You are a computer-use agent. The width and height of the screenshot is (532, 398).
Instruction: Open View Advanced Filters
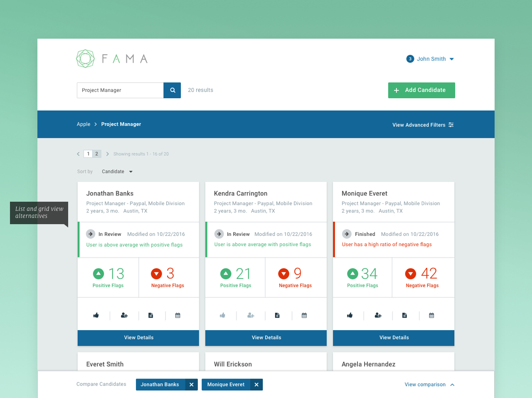(423, 125)
